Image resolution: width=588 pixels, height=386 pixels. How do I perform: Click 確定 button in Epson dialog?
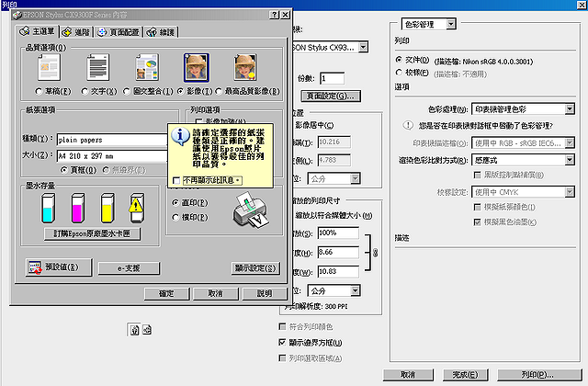166,294
